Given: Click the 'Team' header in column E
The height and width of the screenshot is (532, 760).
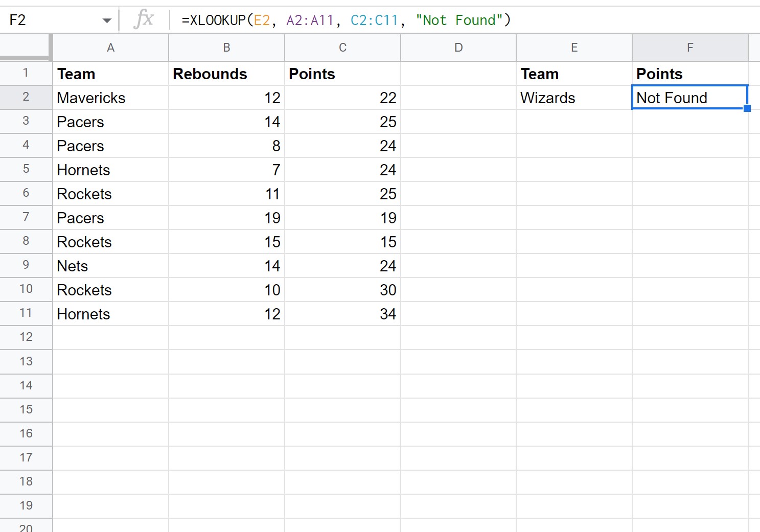Looking at the screenshot, I should pos(574,74).
